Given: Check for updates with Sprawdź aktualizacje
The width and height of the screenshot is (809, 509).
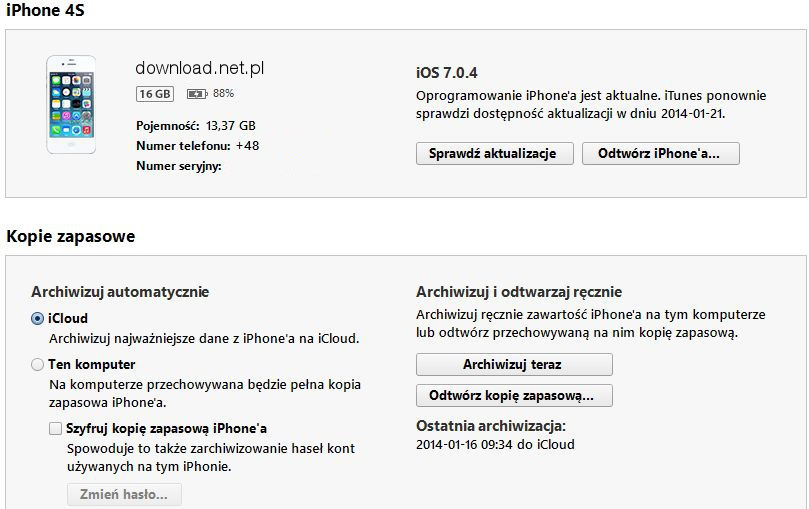Looking at the screenshot, I should click(x=495, y=154).
